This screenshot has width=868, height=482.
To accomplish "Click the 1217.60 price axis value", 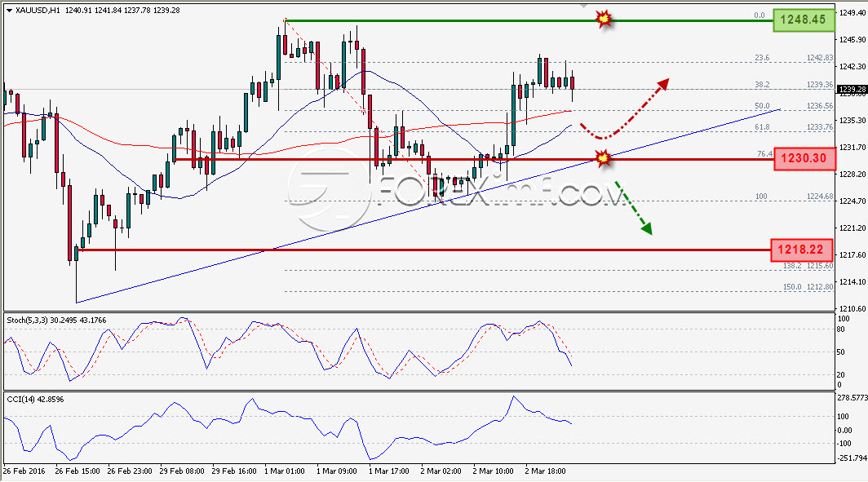I will pyautogui.click(x=852, y=254).
